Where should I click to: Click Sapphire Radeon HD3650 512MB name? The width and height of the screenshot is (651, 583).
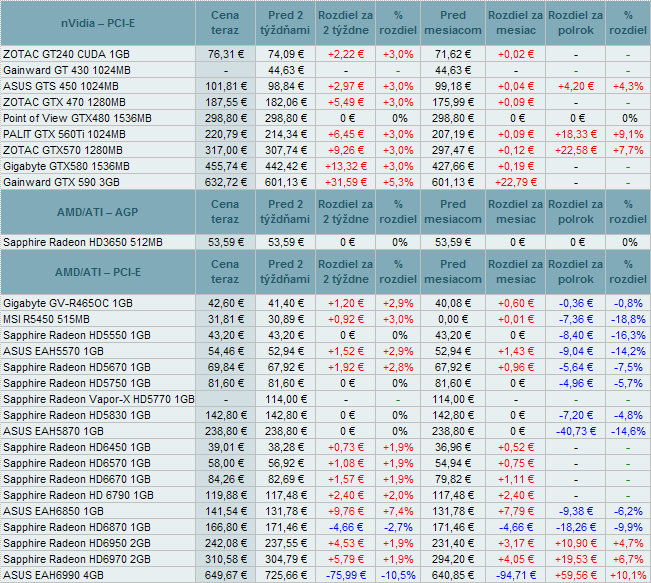pyautogui.click(x=83, y=243)
